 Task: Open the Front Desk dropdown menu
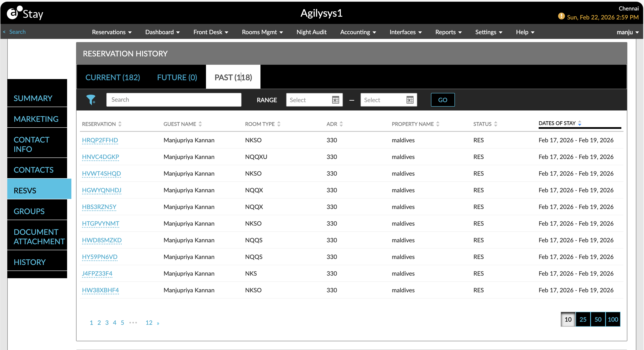[x=210, y=32]
